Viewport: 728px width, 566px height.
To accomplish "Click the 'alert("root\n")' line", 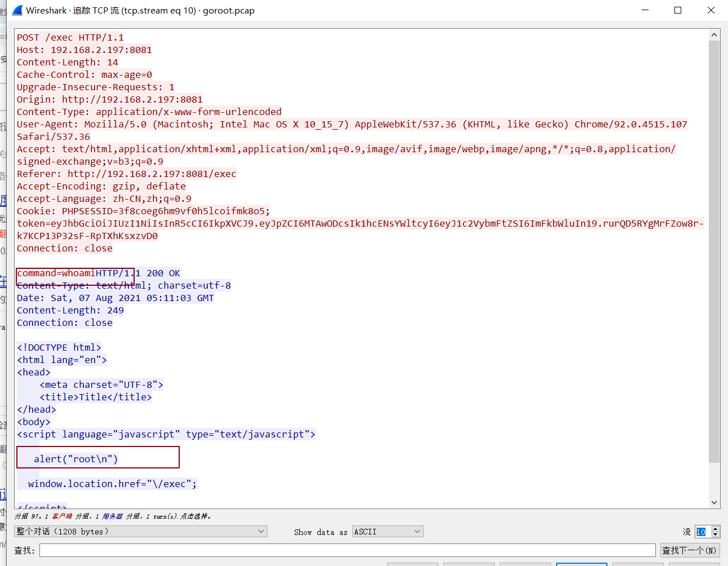I will point(76,459).
